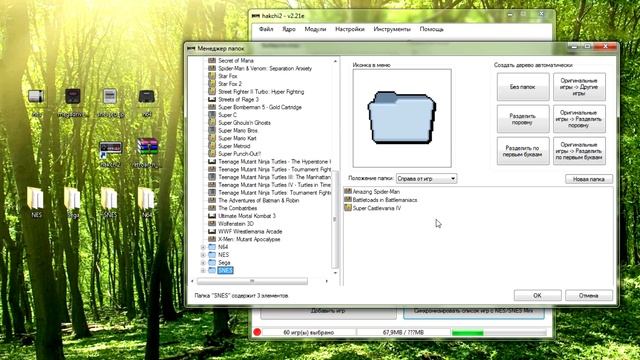Select Battletoads in Battlemaniacs in folder contents
The image size is (640, 360).
click(385, 200)
